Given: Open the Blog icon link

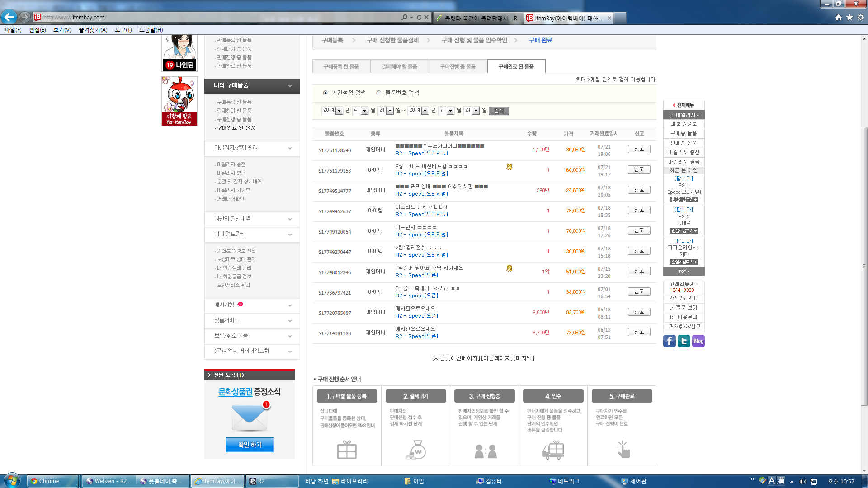Looking at the screenshot, I should pos(698,341).
